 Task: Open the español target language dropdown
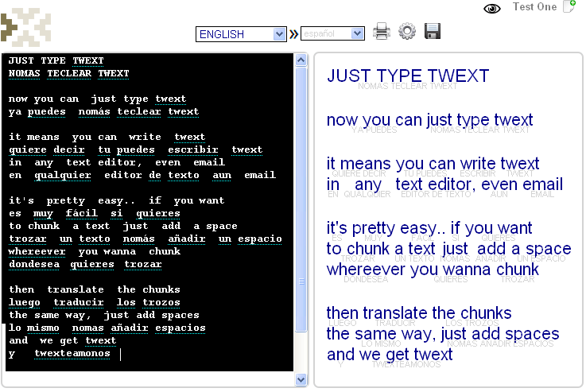(x=332, y=34)
